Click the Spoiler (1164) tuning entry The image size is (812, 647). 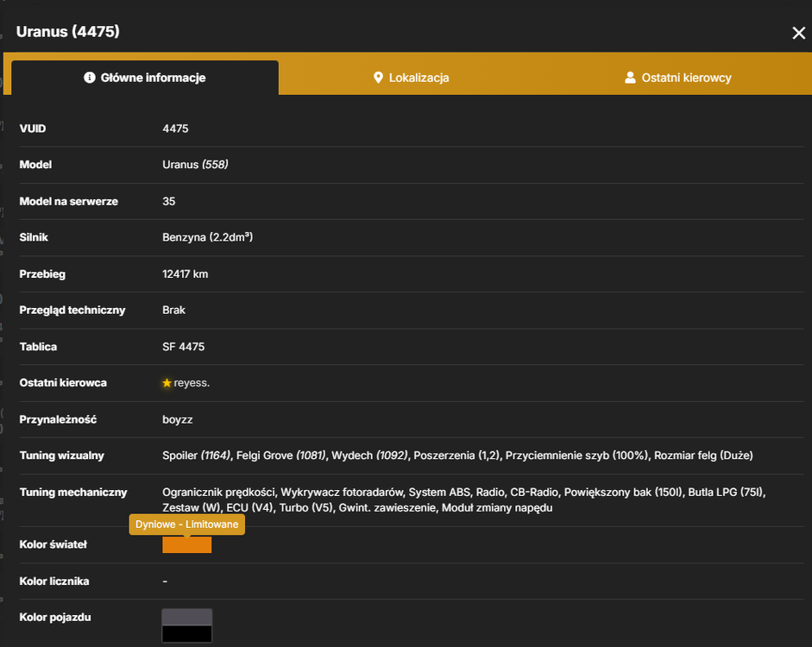pos(196,455)
